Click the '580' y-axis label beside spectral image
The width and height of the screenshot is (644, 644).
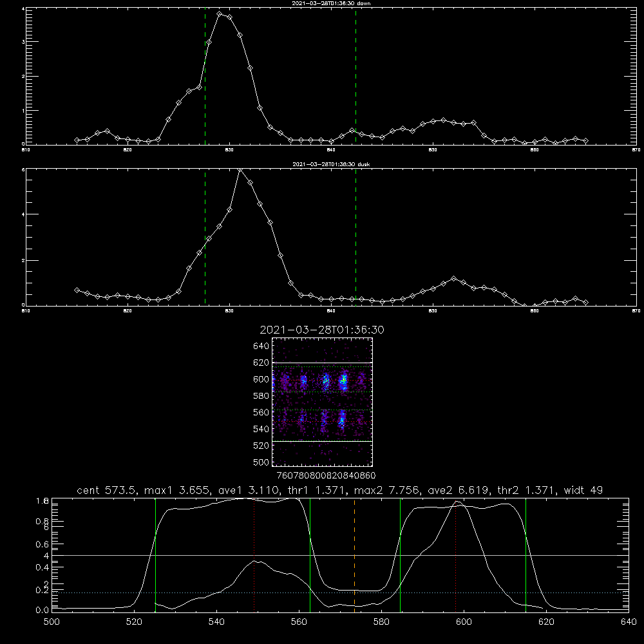pyautogui.click(x=261, y=395)
